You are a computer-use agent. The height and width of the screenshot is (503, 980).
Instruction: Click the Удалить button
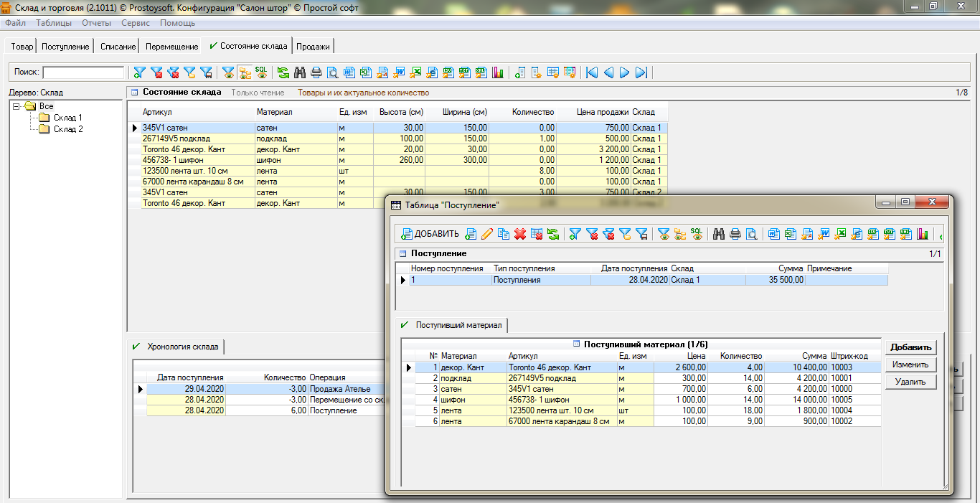[910, 382]
